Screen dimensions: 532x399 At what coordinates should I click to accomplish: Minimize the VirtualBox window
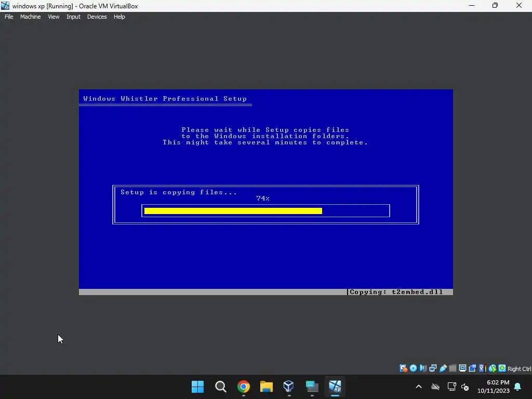(x=472, y=6)
